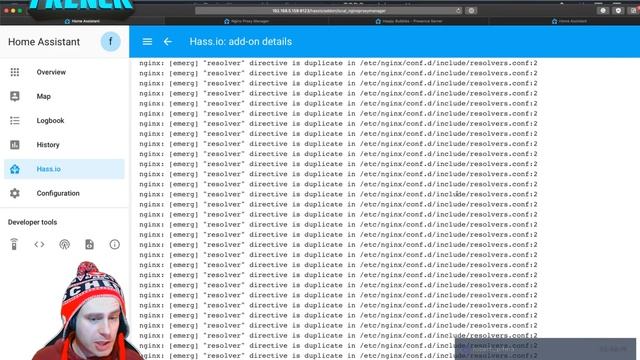Open the user profile avatar 'f'

tap(110, 42)
